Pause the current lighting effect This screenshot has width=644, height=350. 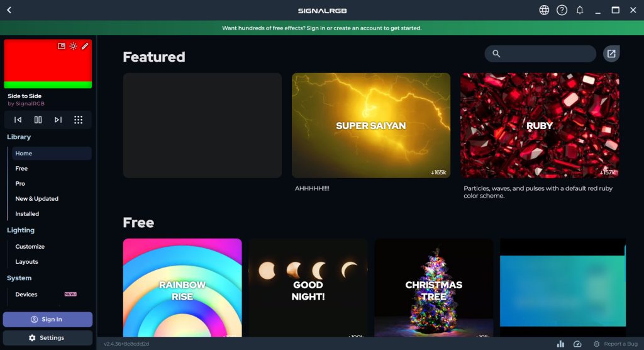click(38, 120)
